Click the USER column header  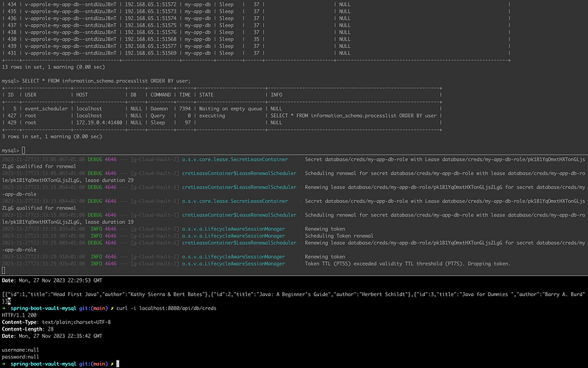[30, 95]
